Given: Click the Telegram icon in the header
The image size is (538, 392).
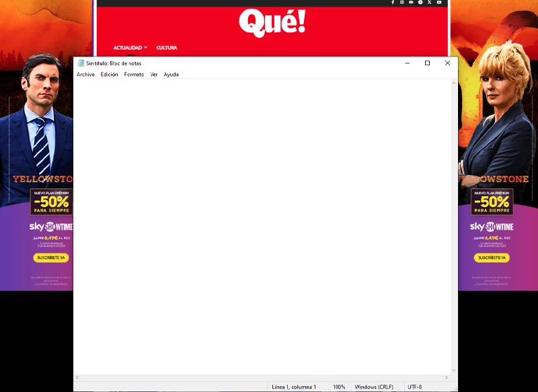Looking at the screenshot, I should (420, 3).
